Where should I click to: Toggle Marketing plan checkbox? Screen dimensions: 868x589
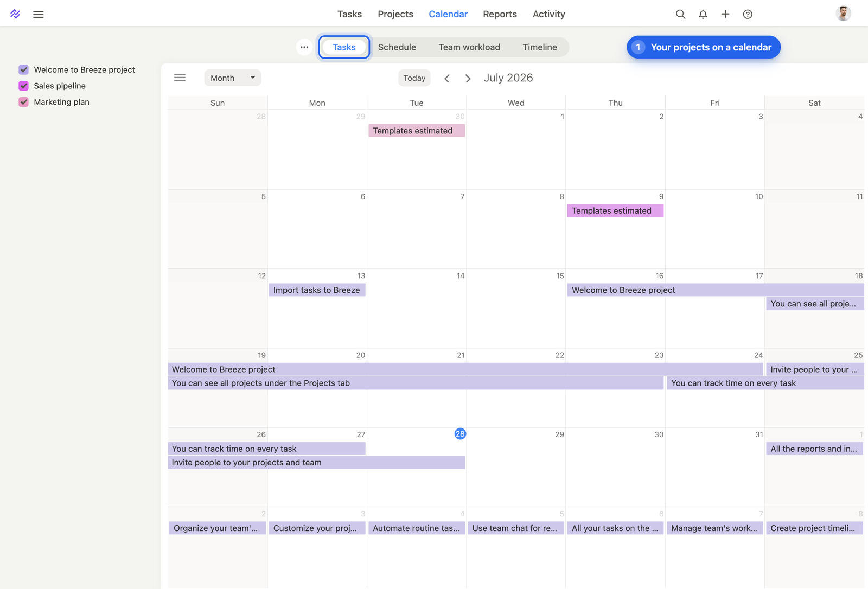click(24, 102)
